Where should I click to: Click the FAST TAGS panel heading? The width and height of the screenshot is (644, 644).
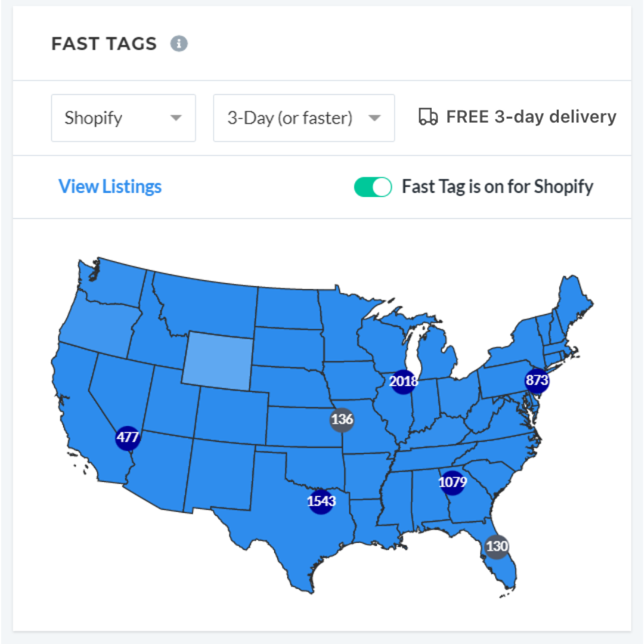[104, 44]
